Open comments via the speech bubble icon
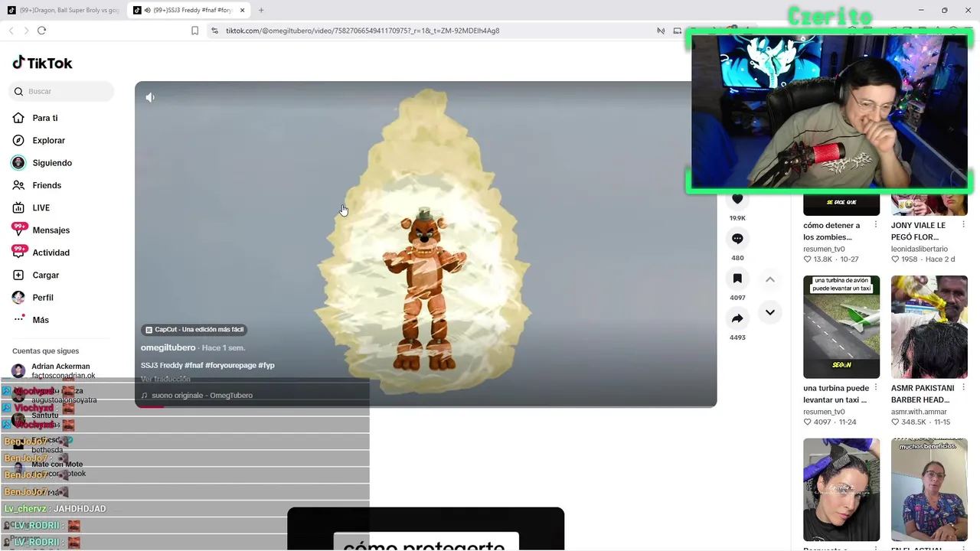Viewport: 980px width, 551px height. 737,239
